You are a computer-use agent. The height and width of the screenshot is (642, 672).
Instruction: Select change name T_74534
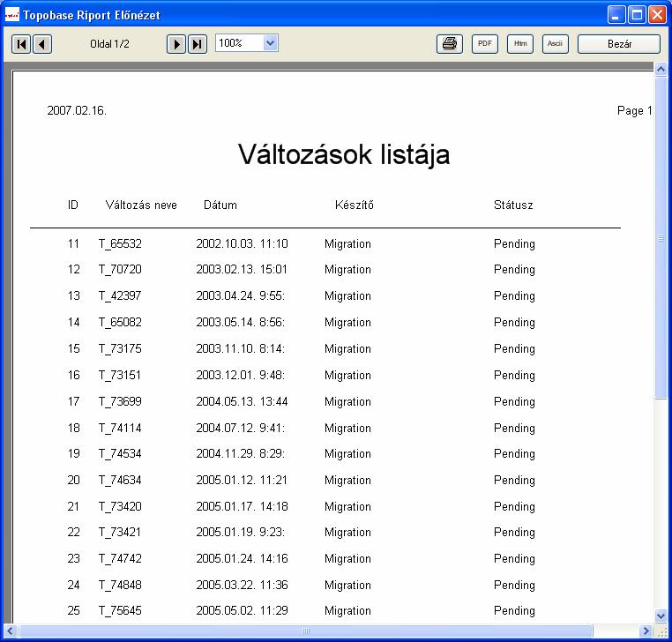[120, 453]
